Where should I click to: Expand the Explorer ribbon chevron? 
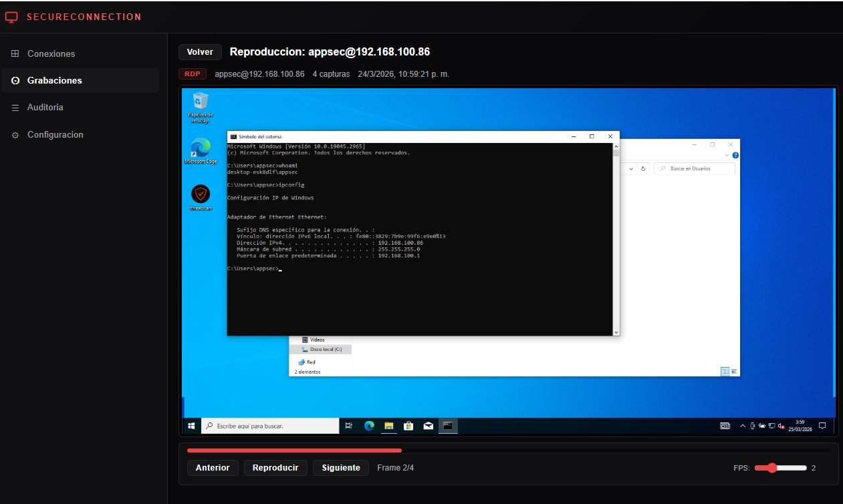click(728, 155)
